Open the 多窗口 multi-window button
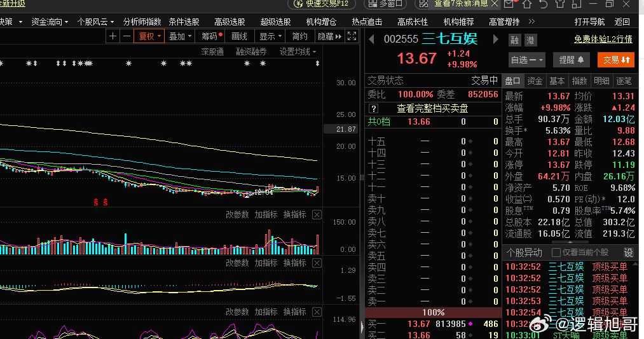Image resolution: width=644 pixels, height=339 pixels. [386, 4]
